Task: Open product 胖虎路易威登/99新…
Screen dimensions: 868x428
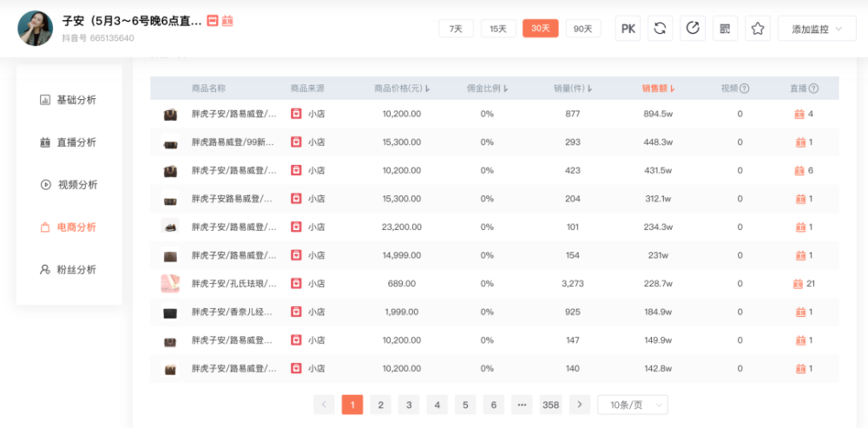Action: pyautogui.click(x=233, y=142)
